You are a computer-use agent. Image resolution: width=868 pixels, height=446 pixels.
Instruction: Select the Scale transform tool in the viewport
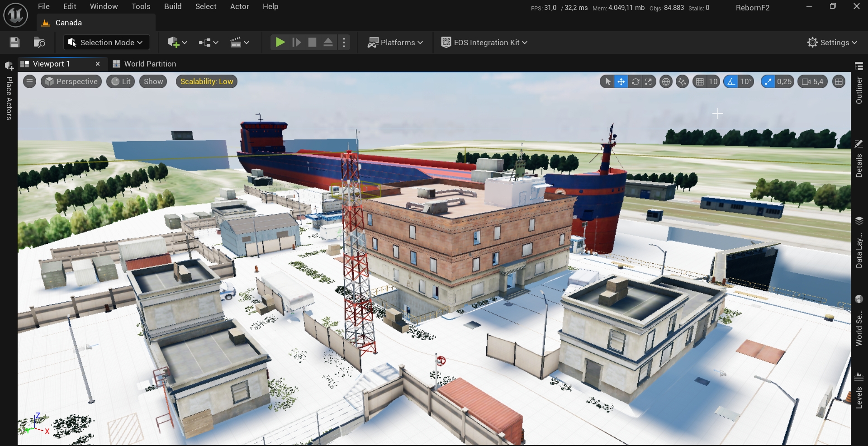point(649,82)
